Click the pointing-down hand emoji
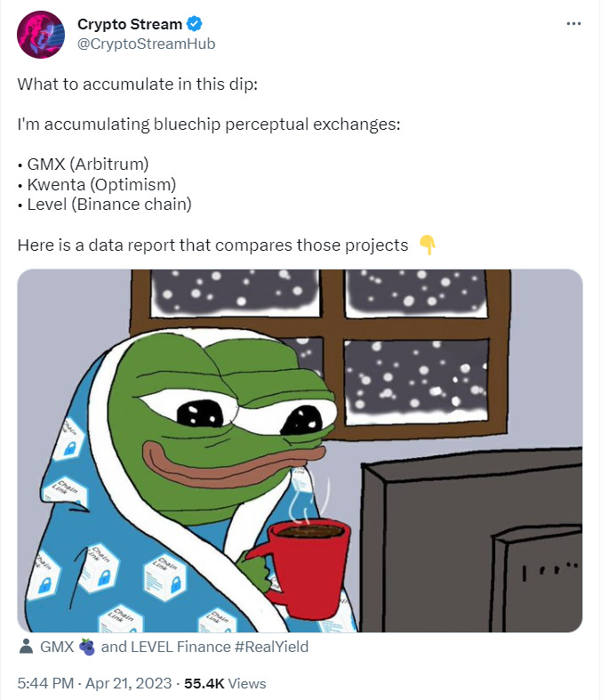 428,245
